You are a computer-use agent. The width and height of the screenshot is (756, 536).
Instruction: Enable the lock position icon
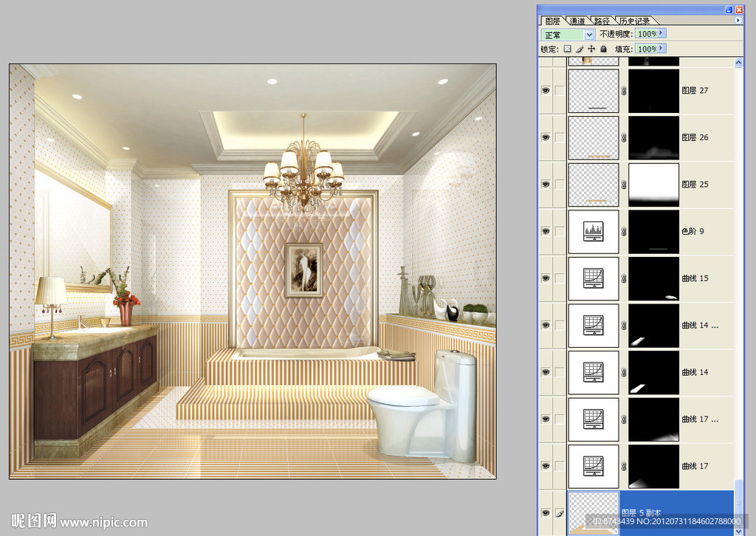(x=591, y=49)
